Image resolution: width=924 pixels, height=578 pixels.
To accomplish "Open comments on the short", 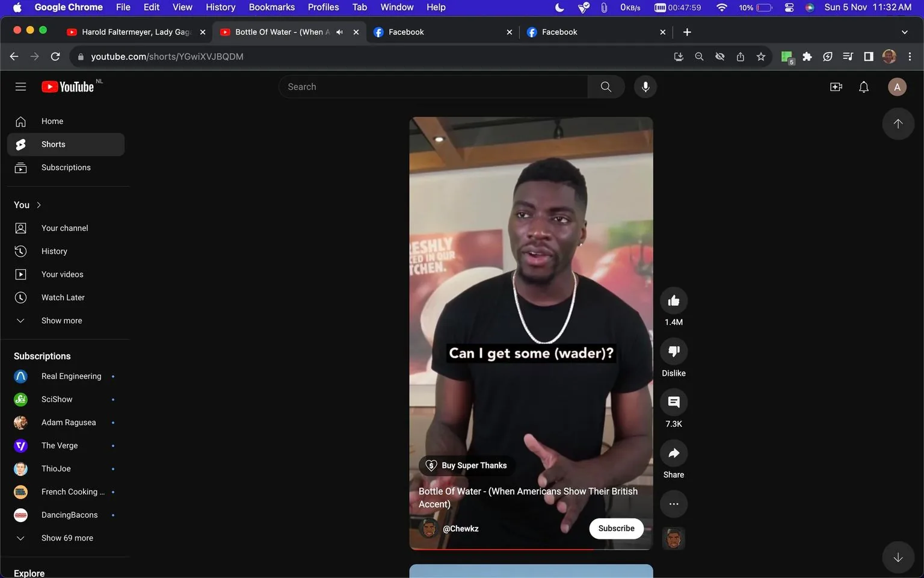I will click(x=673, y=402).
